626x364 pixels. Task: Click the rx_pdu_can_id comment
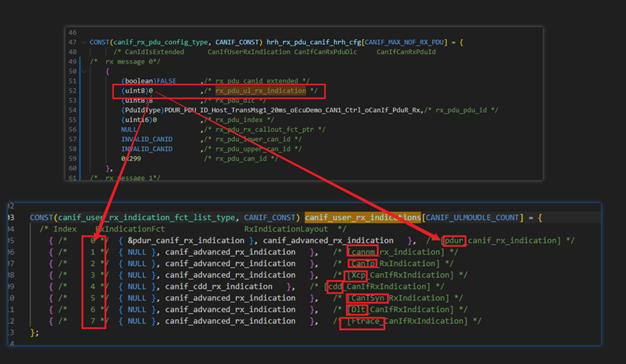[241, 159]
